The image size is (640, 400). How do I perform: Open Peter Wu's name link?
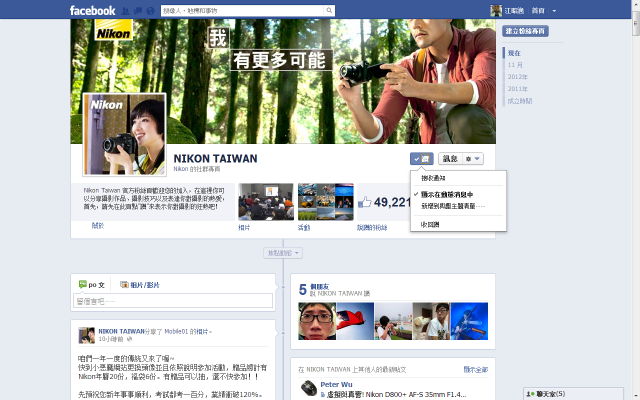click(336, 384)
